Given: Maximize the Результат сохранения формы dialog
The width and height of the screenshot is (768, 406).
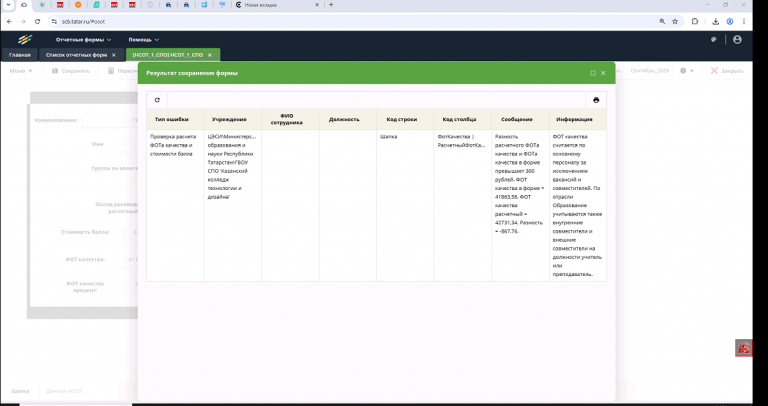Looking at the screenshot, I should click(593, 73).
